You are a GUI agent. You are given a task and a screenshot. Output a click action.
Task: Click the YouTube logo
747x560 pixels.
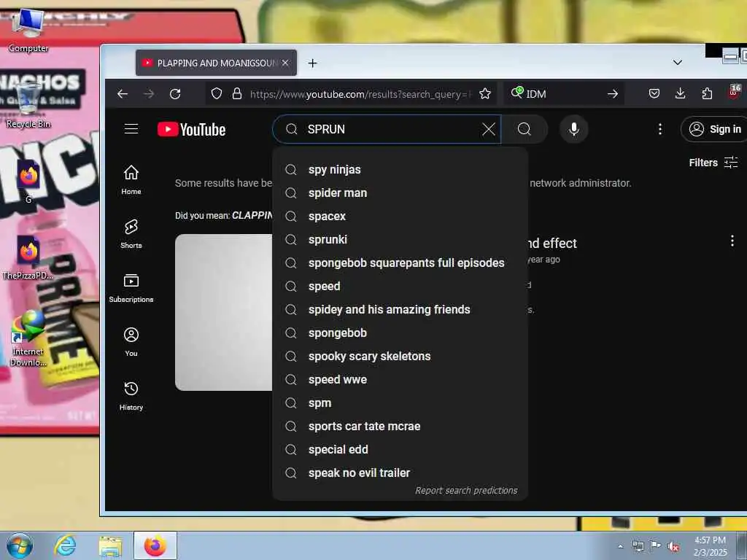tap(192, 130)
